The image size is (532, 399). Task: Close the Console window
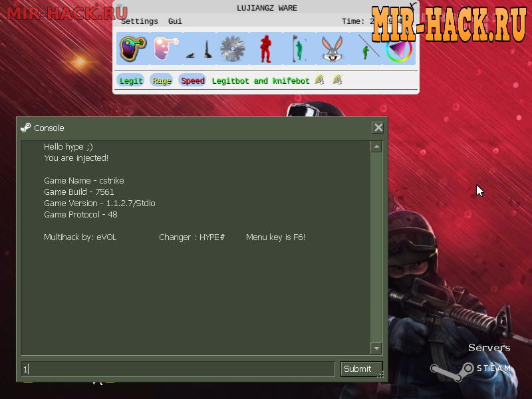(378, 128)
